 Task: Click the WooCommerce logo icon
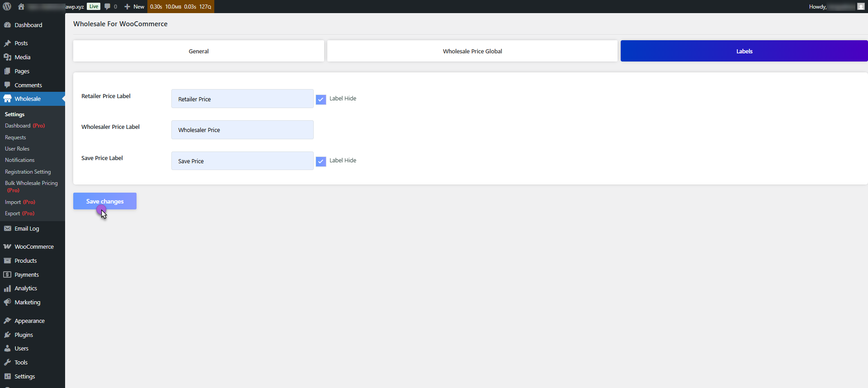coord(7,247)
